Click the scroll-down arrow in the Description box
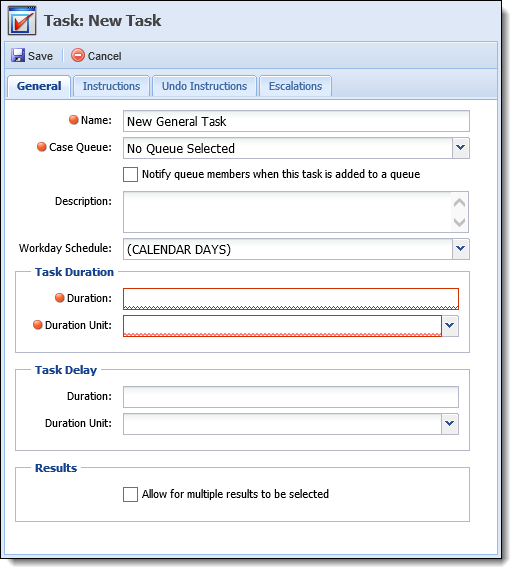 pyautogui.click(x=459, y=222)
